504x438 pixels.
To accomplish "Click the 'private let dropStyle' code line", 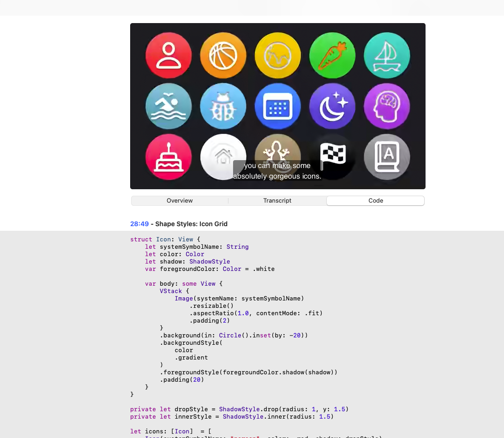I will click(x=240, y=409).
